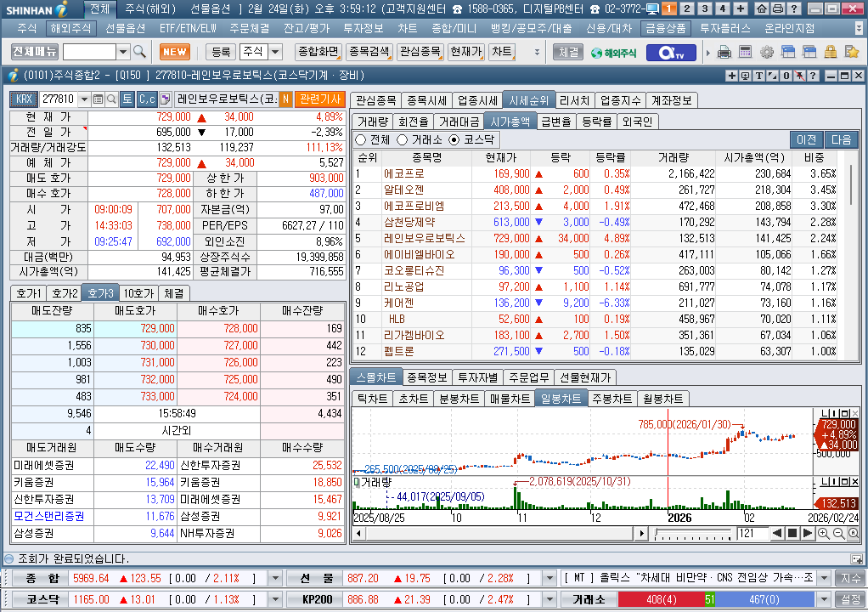Click the T icon in window header

click(x=759, y=76)
